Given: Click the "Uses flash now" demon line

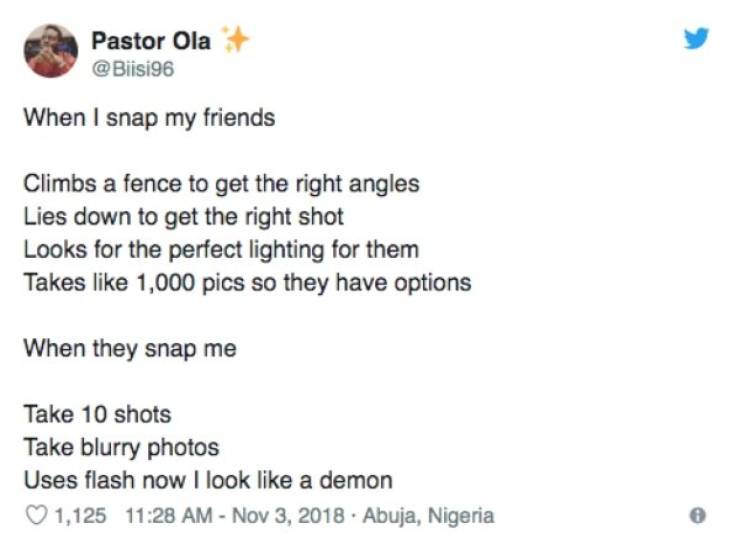Looking at the screenshot, I should pyautogui.click(x=208, y=480).
